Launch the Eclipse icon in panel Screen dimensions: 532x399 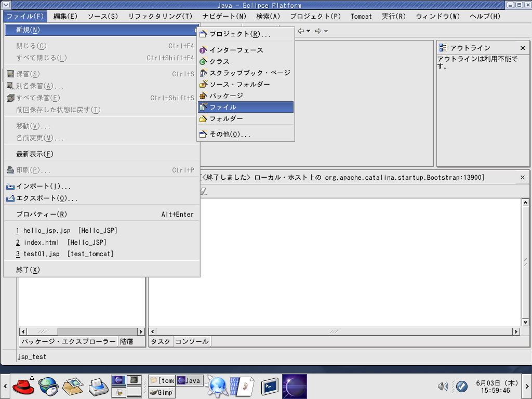(x=295, y=387)
